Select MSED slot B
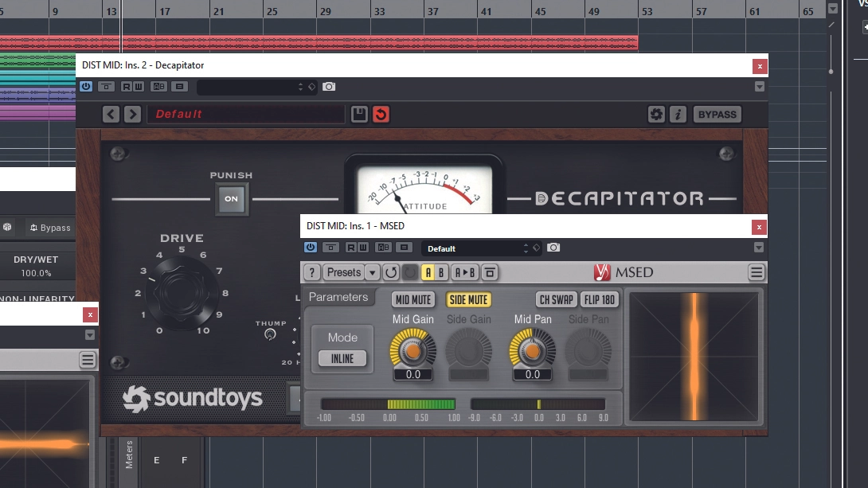This screenshot has height=488, width=868. pyautogui.click(x=441, y=272)
